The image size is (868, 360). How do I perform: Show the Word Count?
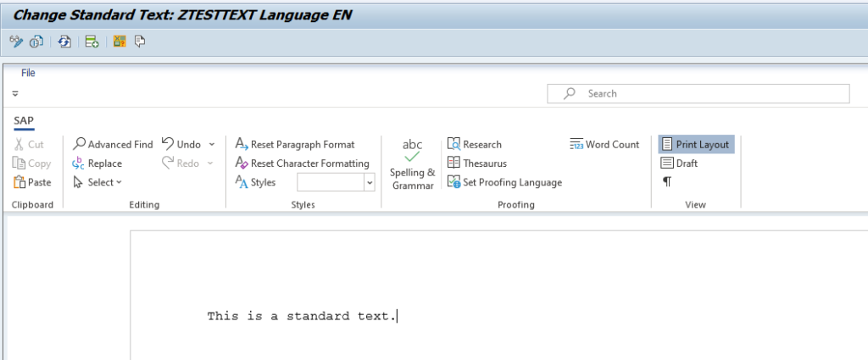(x=604, y=144)
